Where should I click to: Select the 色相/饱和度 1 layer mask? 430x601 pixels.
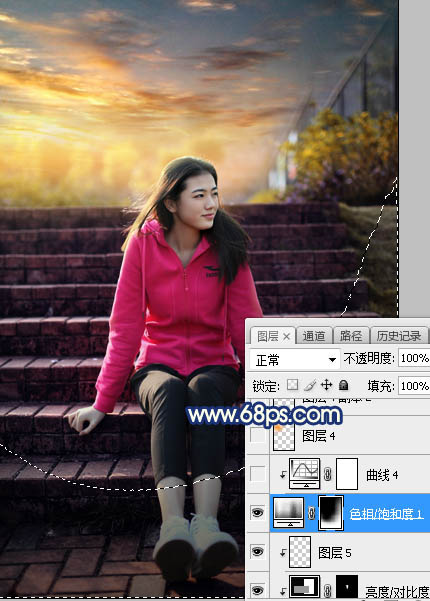[332, 512]
